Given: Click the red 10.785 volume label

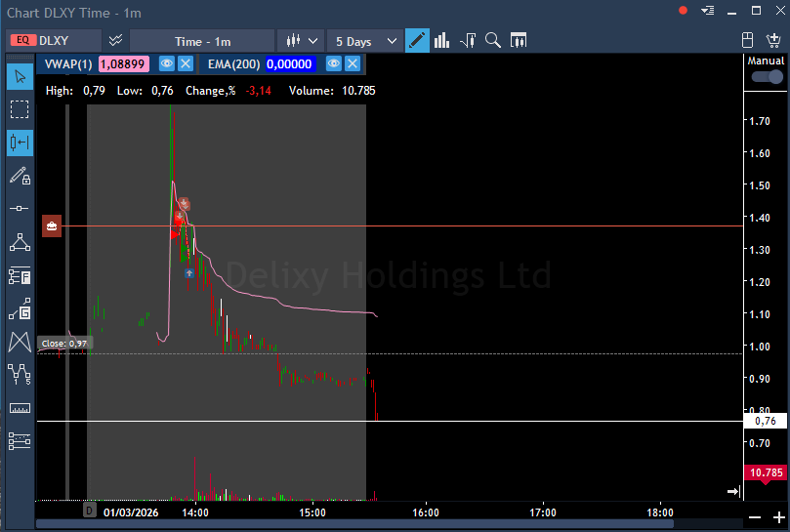Looking at the screenshot, I should [x=766, y=472].
